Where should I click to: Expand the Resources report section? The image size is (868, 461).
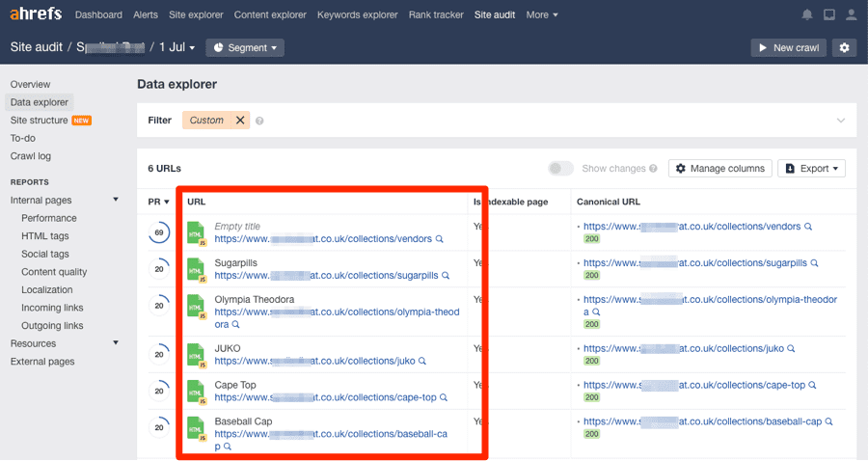(x=116, y=343)
